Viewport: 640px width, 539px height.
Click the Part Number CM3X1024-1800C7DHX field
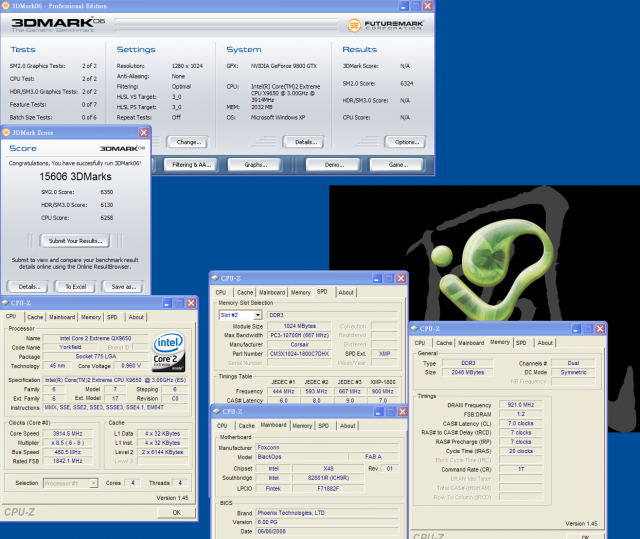(299, 354)
